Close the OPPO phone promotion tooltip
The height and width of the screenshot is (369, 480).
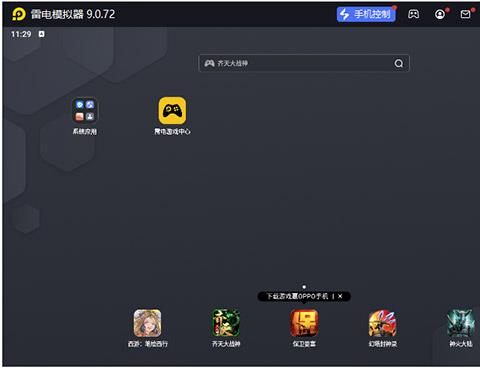tap(340, 296)
